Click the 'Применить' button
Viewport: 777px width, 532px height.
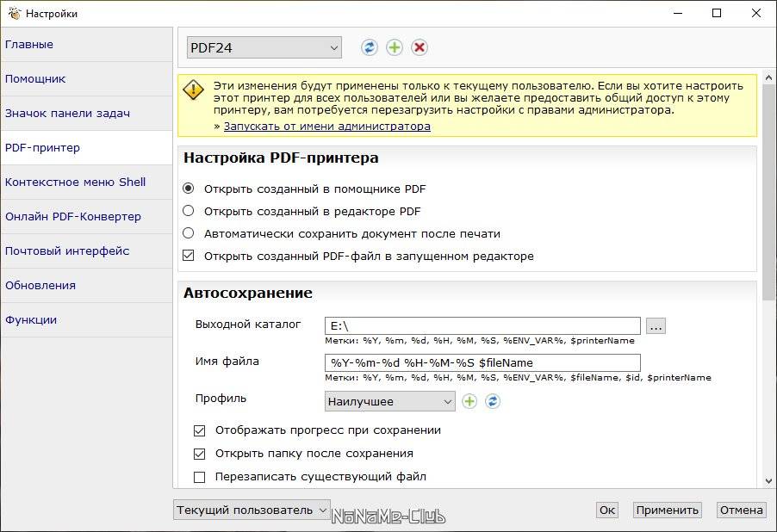click(x=667, y=510)
